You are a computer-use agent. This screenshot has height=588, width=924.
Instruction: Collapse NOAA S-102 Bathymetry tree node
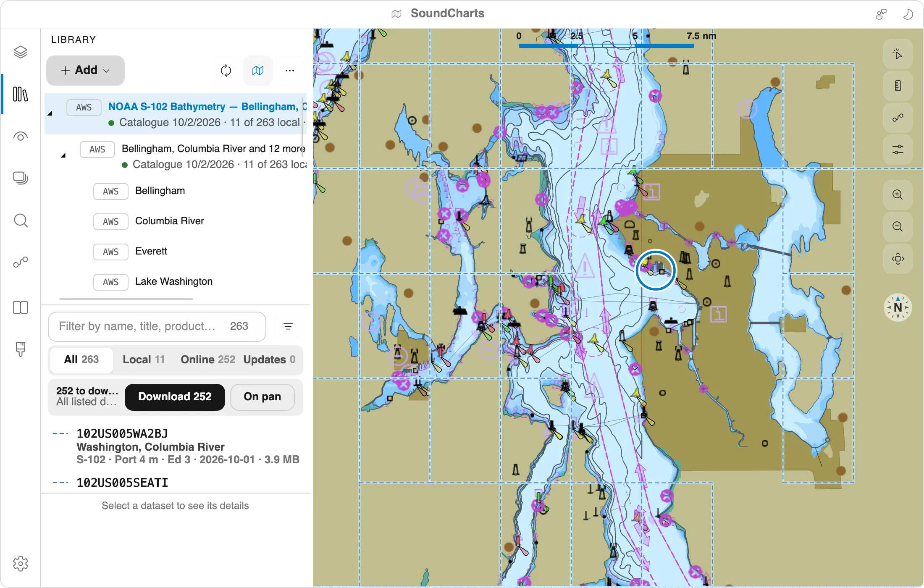[50, 113]
